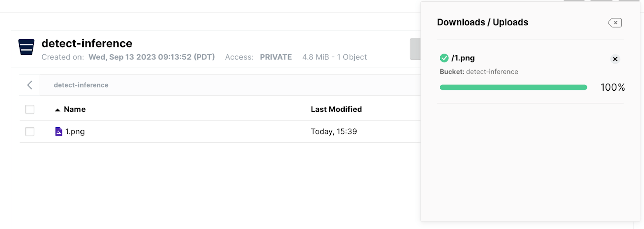Click the purple image file icon
644x229 pixels.
(x=59, y=131)
